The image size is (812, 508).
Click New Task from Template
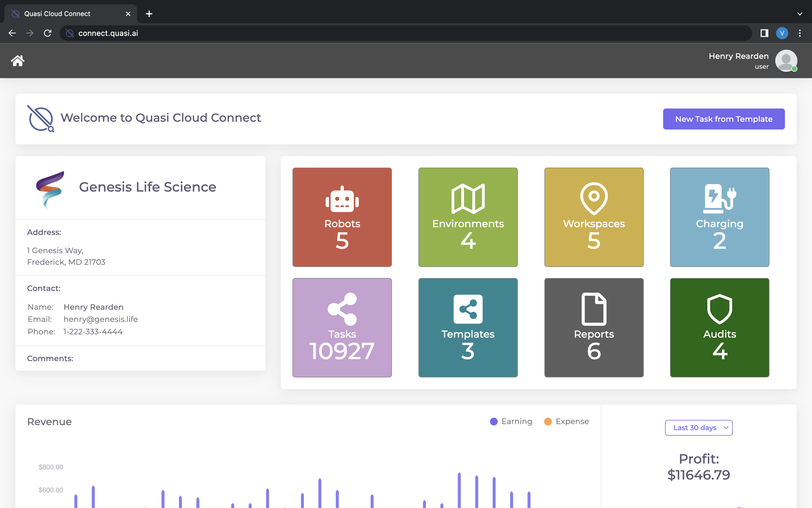723,119
